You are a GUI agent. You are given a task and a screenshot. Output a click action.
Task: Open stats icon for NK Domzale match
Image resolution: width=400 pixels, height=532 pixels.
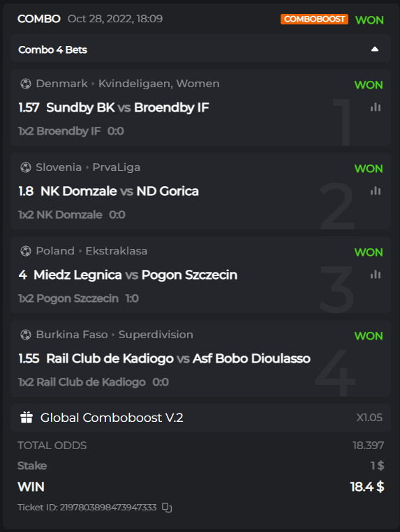375,191
